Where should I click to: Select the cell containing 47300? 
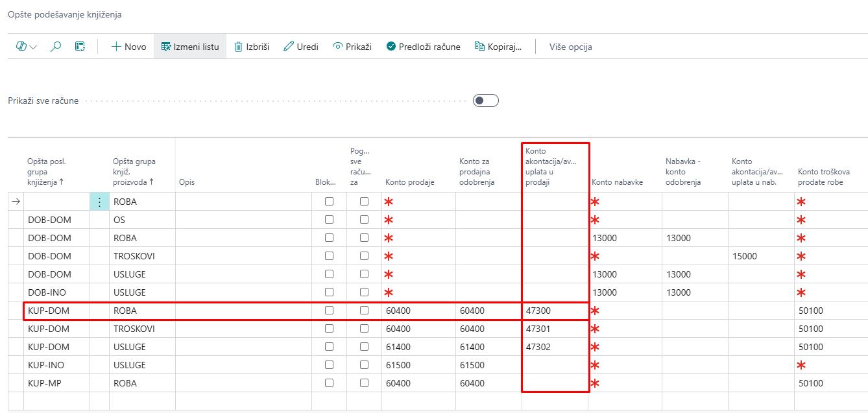click(x=554, y=311)
